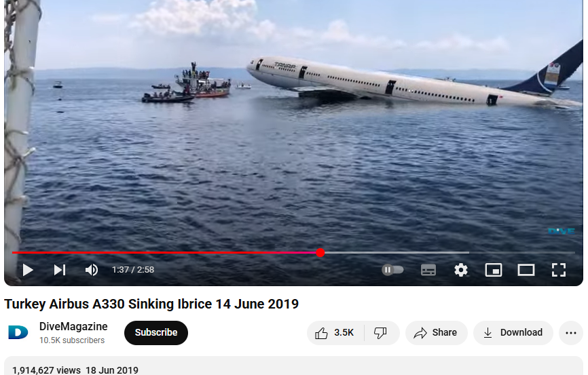
Task: Open DiveMagazine channel avatar
Action: [18, 332]
